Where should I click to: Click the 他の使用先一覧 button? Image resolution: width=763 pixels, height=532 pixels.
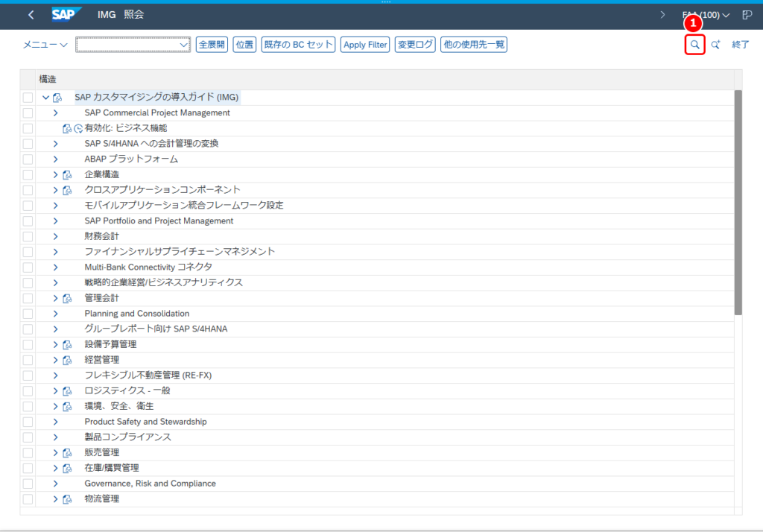click(474, 45)
